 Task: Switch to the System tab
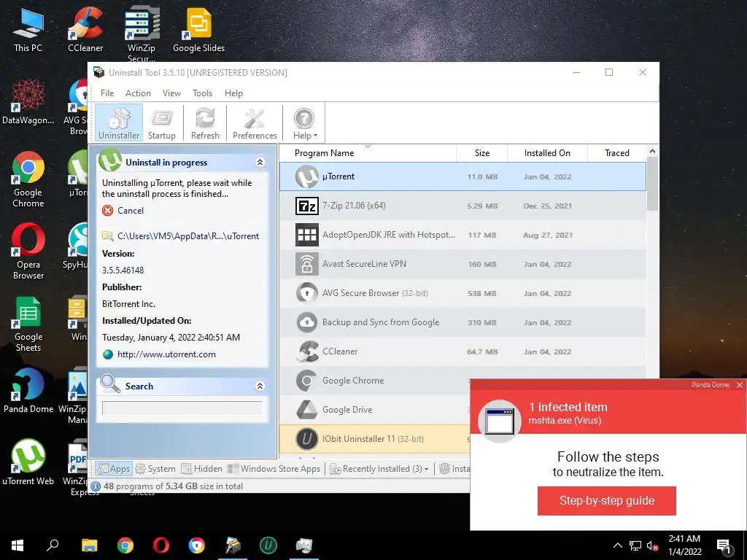156,469
